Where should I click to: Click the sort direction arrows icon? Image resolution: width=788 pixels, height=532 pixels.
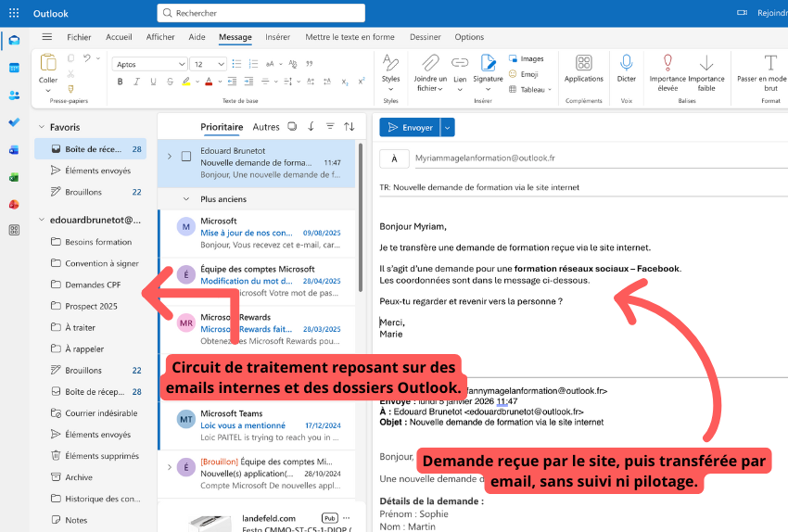tap(350, 127)
